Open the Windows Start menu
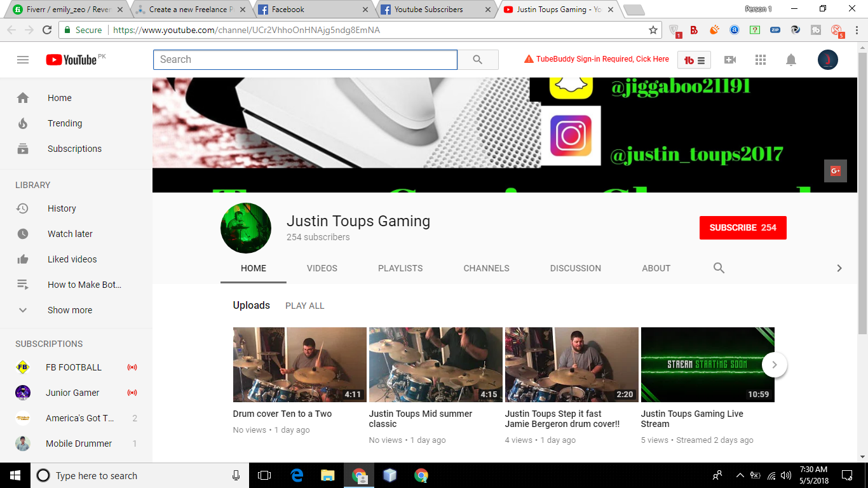Screen dimensions: 868x488 click(x=15, y=475)
